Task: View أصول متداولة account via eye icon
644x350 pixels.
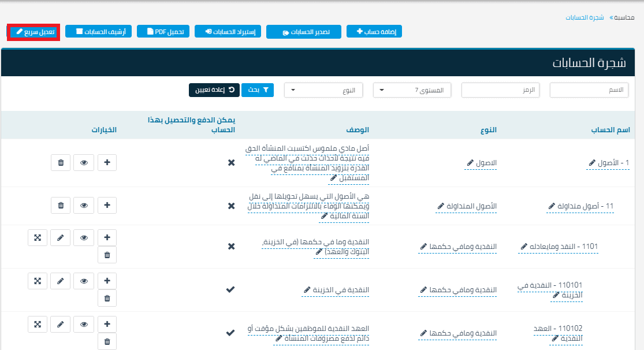Action: pyautogui.click(x=84, y=205)
